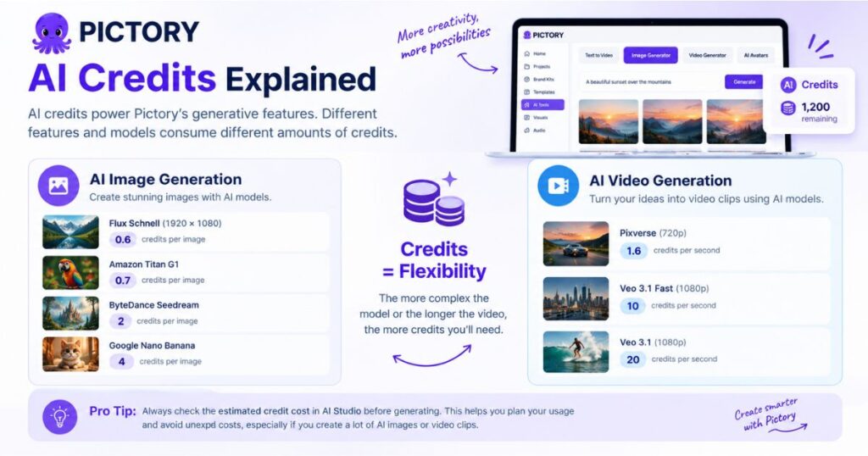
Task: Click the Projects folder icon in sidebar
Action: (x=527, y=66)
